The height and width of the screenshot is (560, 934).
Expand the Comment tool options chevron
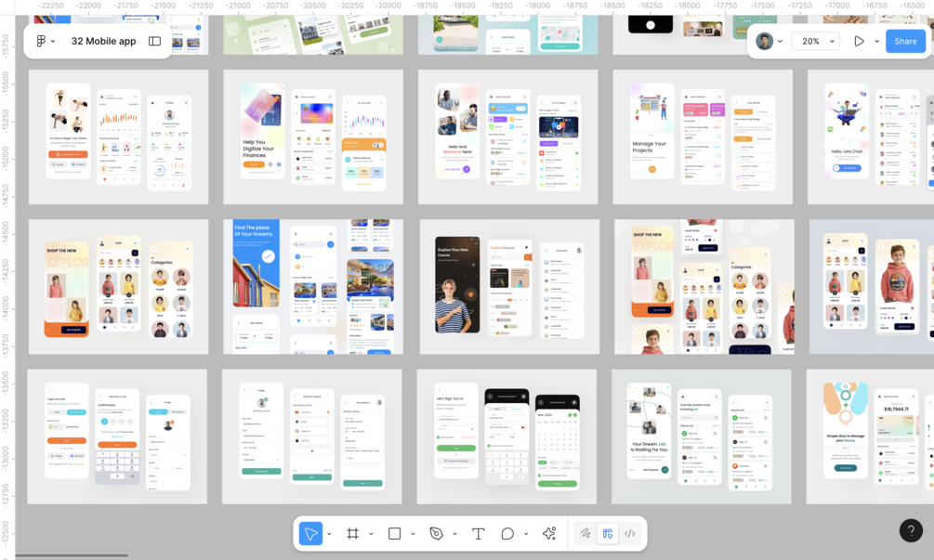pos(525,534)
